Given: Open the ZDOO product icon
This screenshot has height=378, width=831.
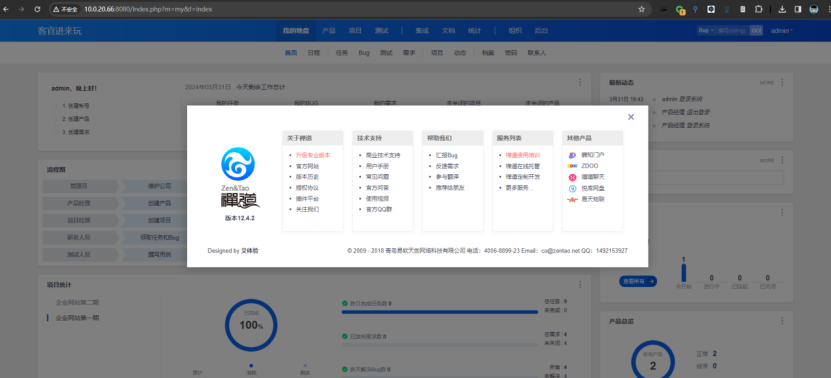Looking at the screenshot, I should point(572,166).
